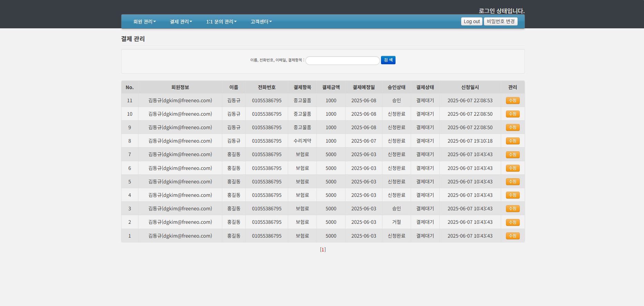Click amount 1000 in row 9
644x306 pixels.
click(331, 127)
